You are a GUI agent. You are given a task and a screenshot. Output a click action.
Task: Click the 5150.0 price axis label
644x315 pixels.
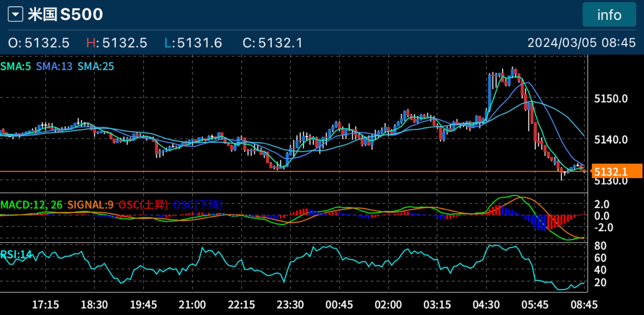click(611, 98)
